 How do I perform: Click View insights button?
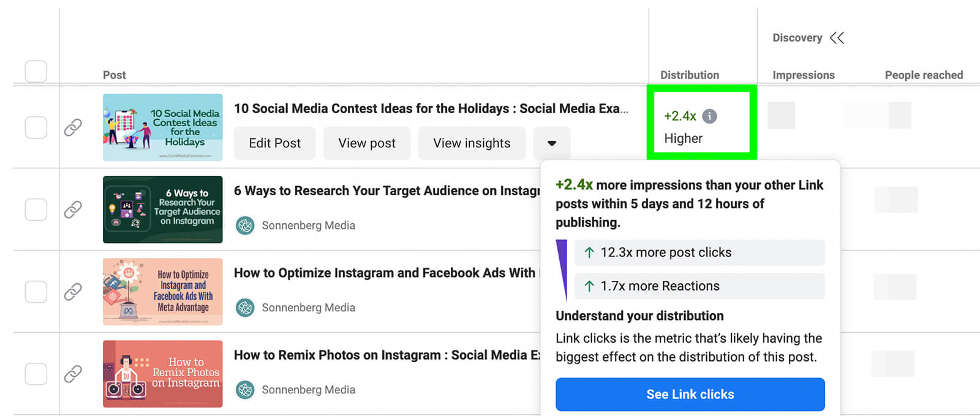pos(472,143)
